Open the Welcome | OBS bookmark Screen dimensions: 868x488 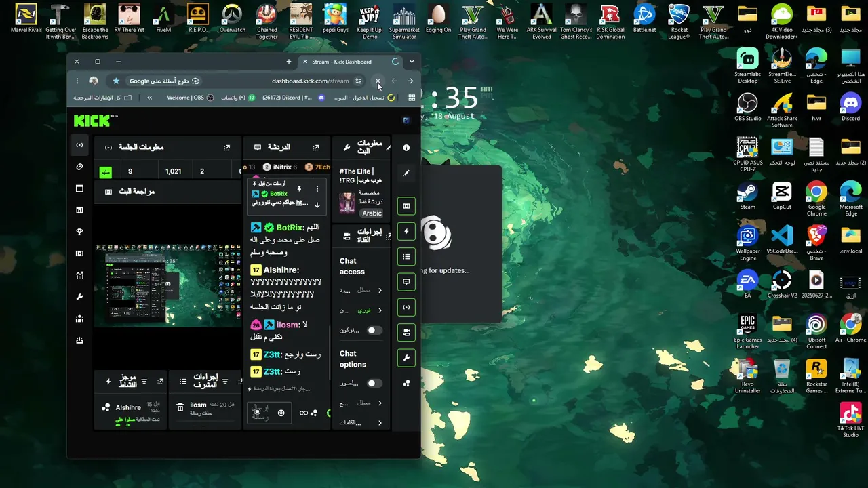click(191, 98)
